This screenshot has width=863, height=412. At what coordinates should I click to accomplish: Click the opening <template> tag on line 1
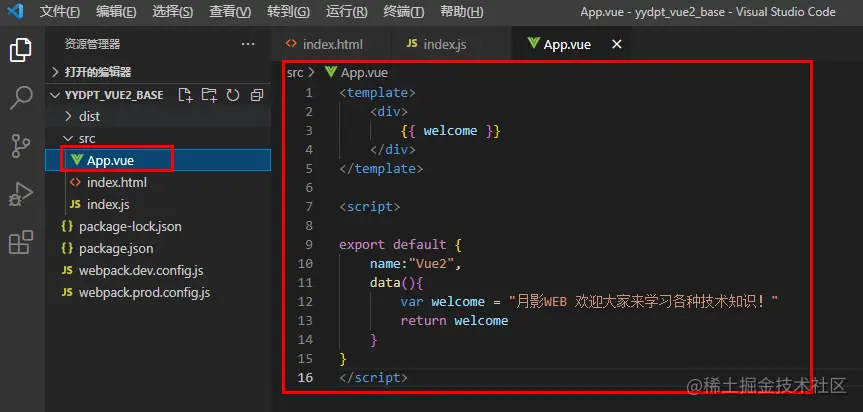click(378, 92)
